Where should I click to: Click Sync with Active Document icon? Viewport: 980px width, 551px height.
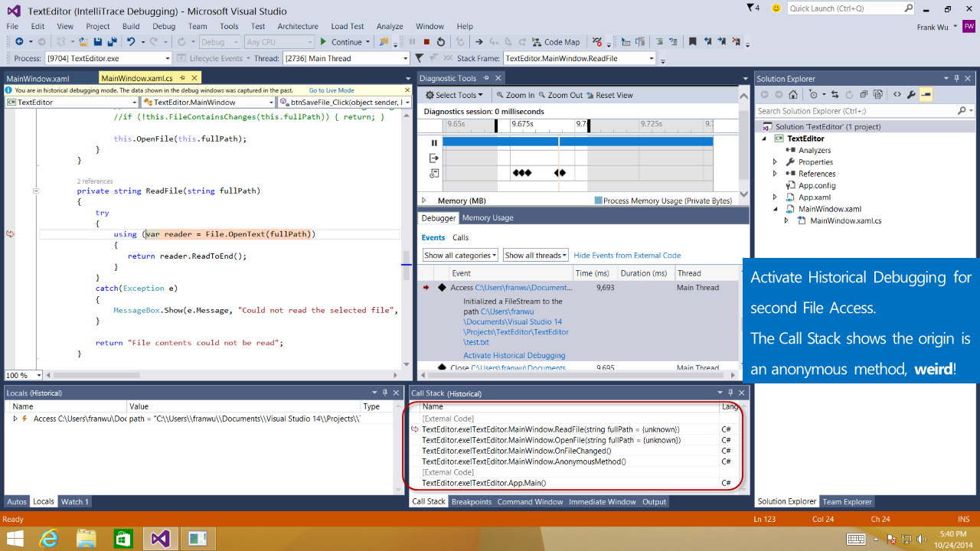[x=835, y=95]
